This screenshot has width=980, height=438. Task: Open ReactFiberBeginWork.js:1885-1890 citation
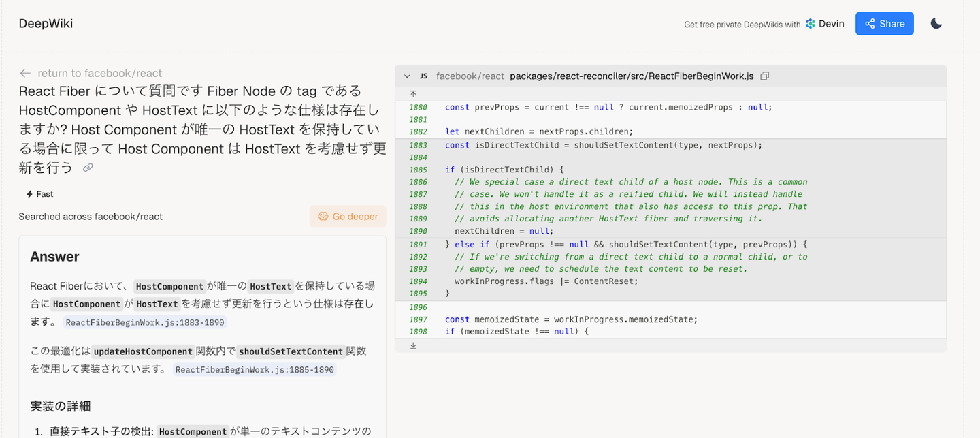(255, 370)
